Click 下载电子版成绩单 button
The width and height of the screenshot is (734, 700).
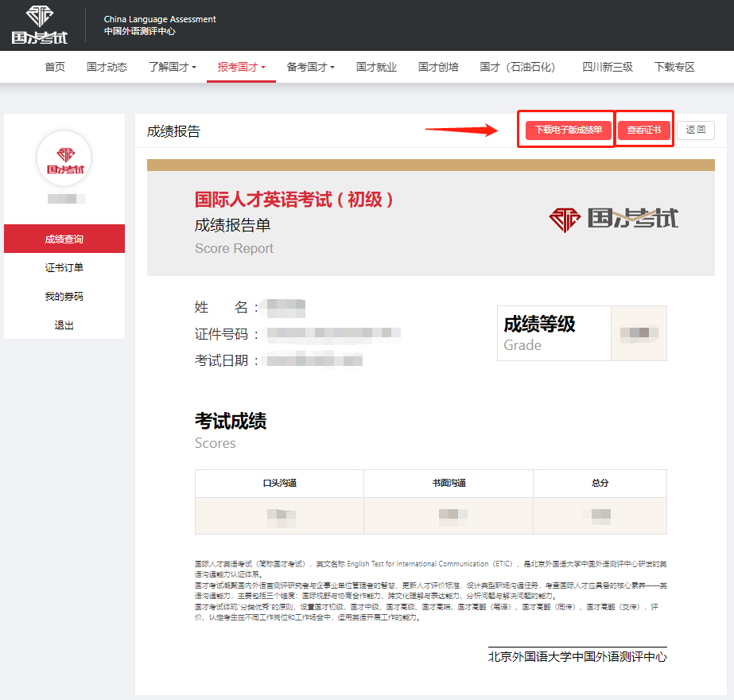pos(568,130)
